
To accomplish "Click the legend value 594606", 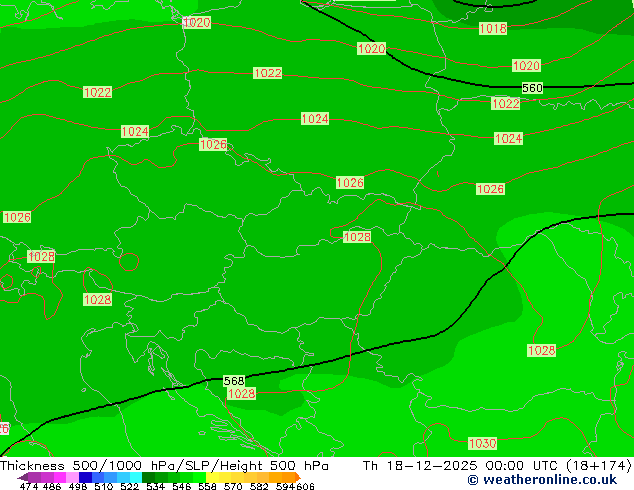I will coord(295,486).
